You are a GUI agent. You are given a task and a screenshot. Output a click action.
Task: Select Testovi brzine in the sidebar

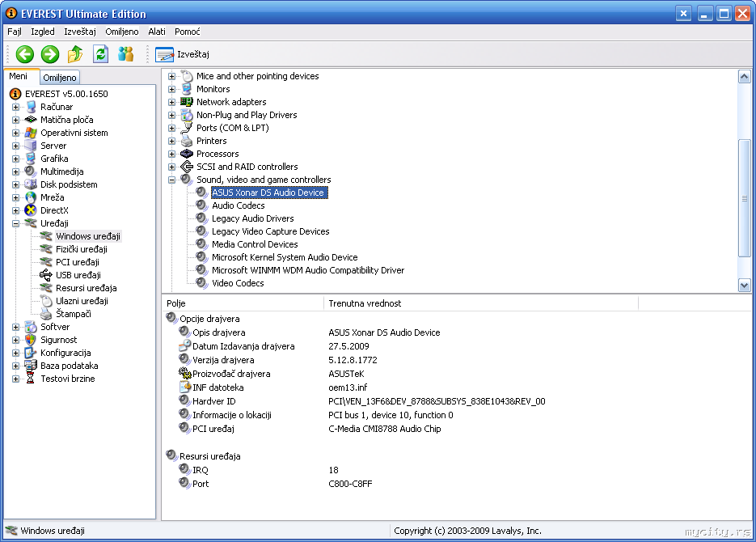coord(67,379)
